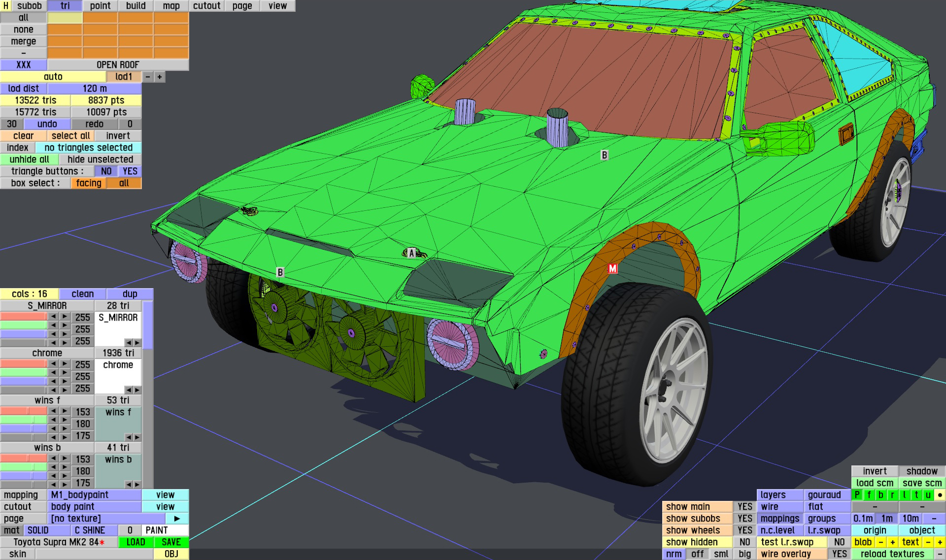Click the green SAVE button

pos(171,542)
